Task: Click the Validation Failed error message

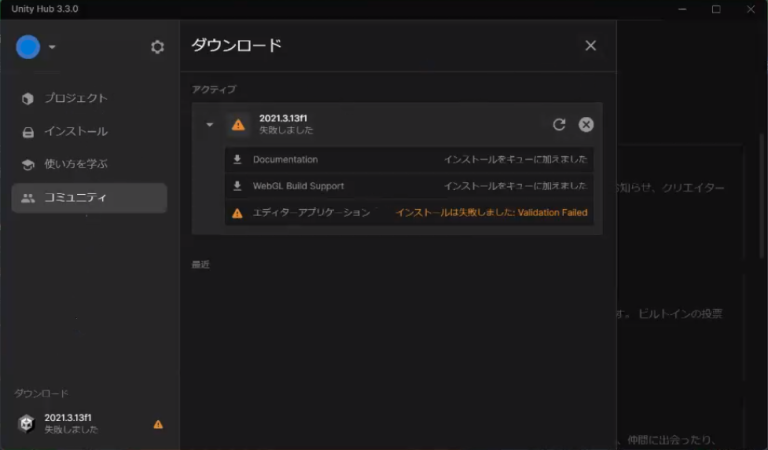Action: 491,213
